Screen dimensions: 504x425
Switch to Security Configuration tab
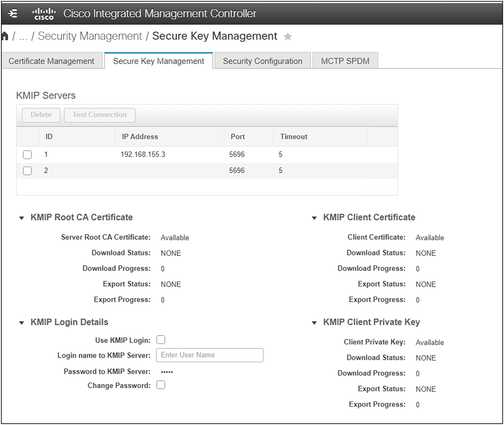click(x=263, y=61)
